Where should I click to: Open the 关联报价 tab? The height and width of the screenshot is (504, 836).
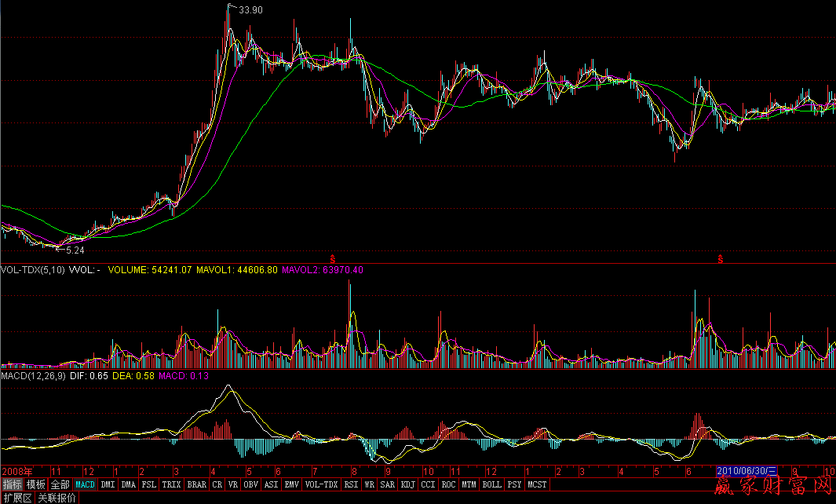tap(57, 498)
